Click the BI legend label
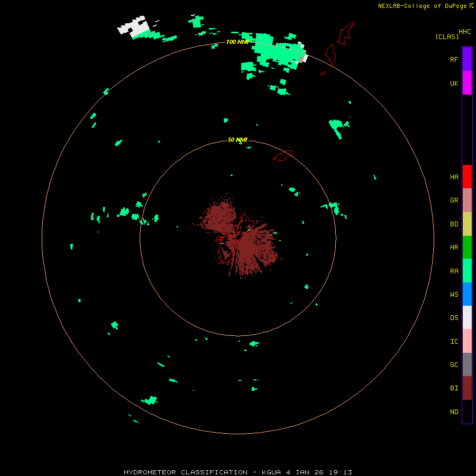 (454, 388)
